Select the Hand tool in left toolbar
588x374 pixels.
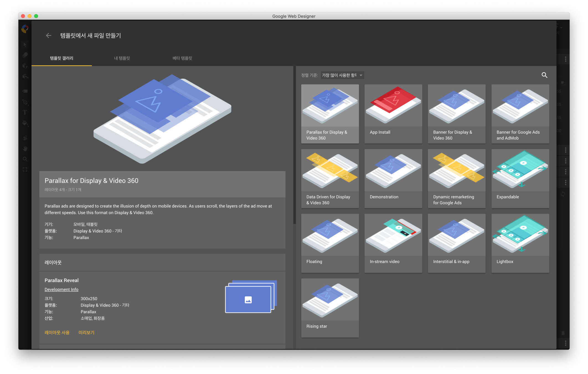pyautogui.click(x=25, y=149)
